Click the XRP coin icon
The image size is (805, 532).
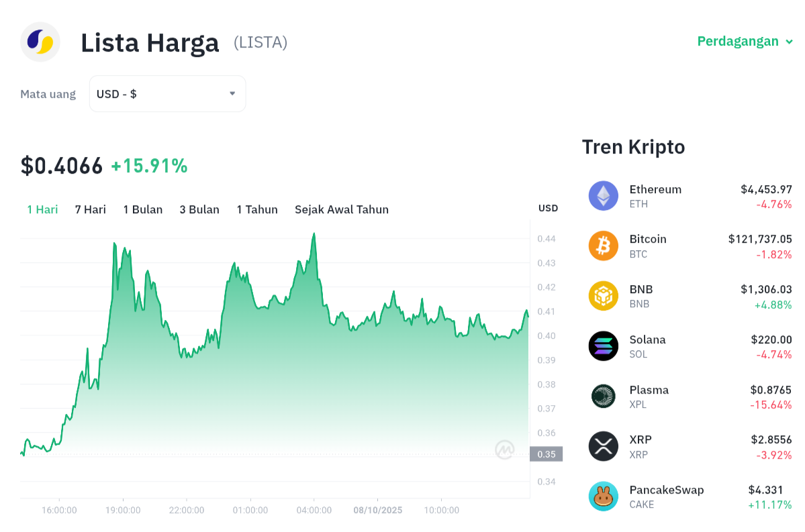point(603,446)
